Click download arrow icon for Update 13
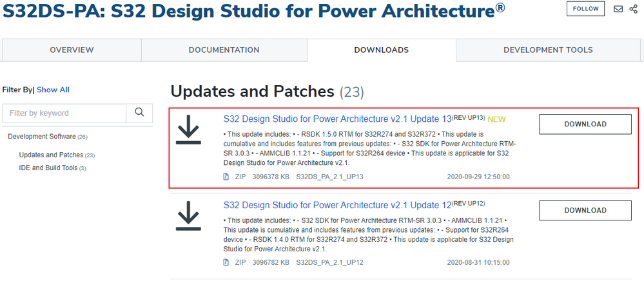This screenshot has height=281, width=644. click(188, 130)
